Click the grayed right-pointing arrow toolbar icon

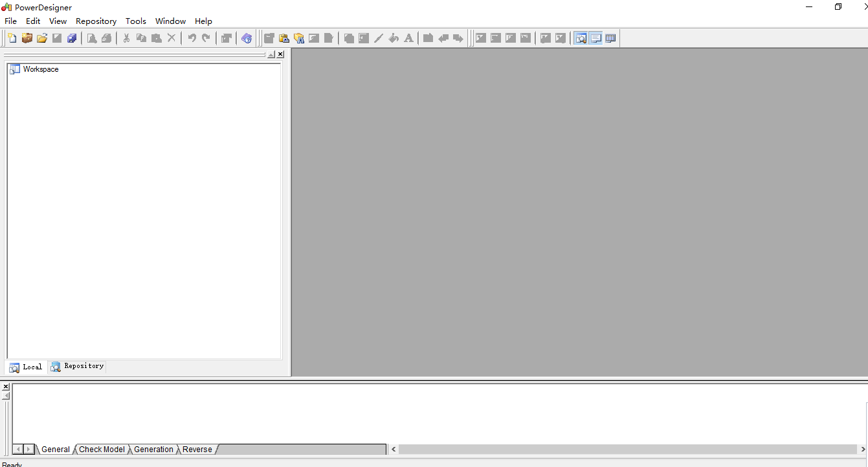tap(458, 38)
